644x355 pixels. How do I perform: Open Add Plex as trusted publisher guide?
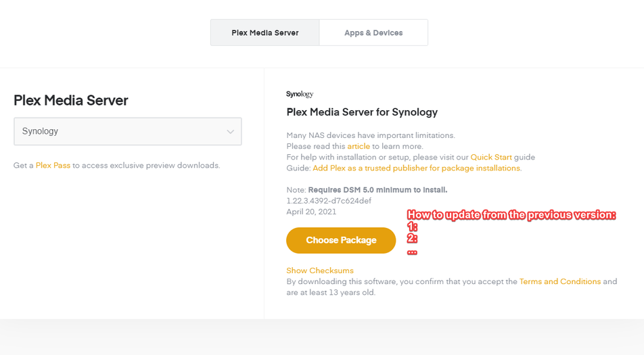tap(417, 168)
